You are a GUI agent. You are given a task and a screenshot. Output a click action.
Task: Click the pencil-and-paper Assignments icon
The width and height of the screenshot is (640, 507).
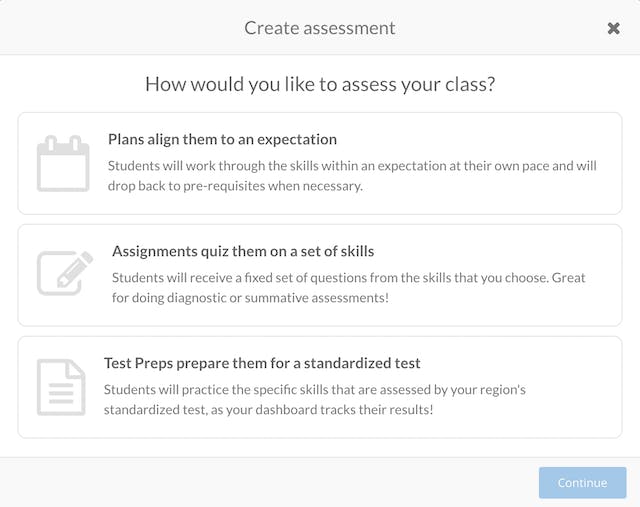point(65,273)
